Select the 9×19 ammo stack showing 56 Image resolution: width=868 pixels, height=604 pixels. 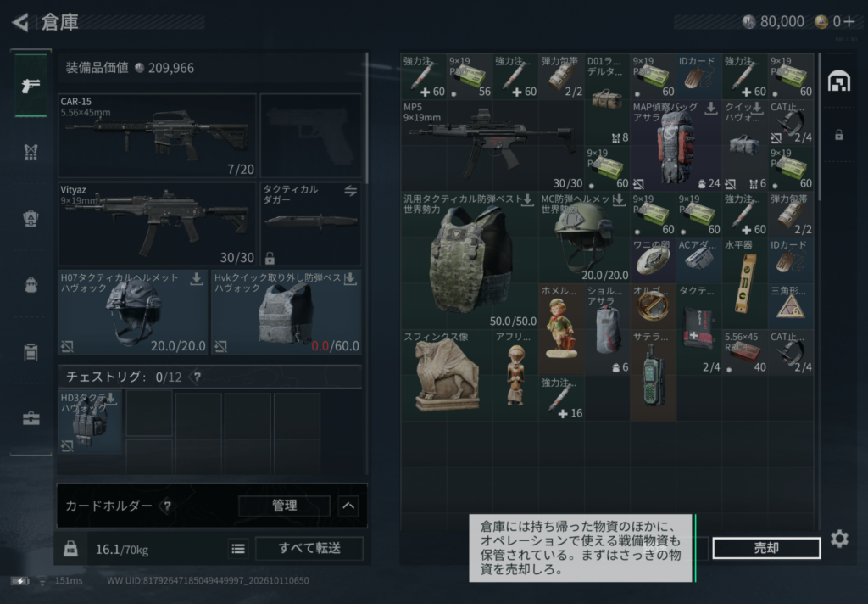[470, 75]
